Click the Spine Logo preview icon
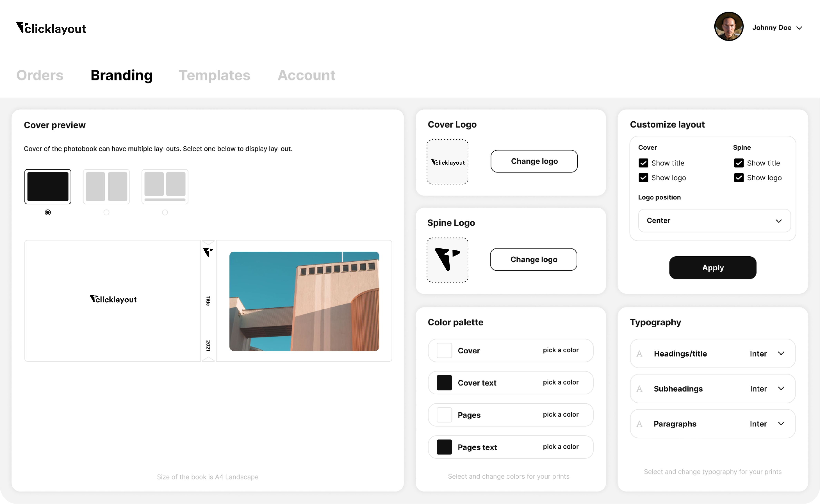This screenshot has height=504, width=820. [447, 260]
